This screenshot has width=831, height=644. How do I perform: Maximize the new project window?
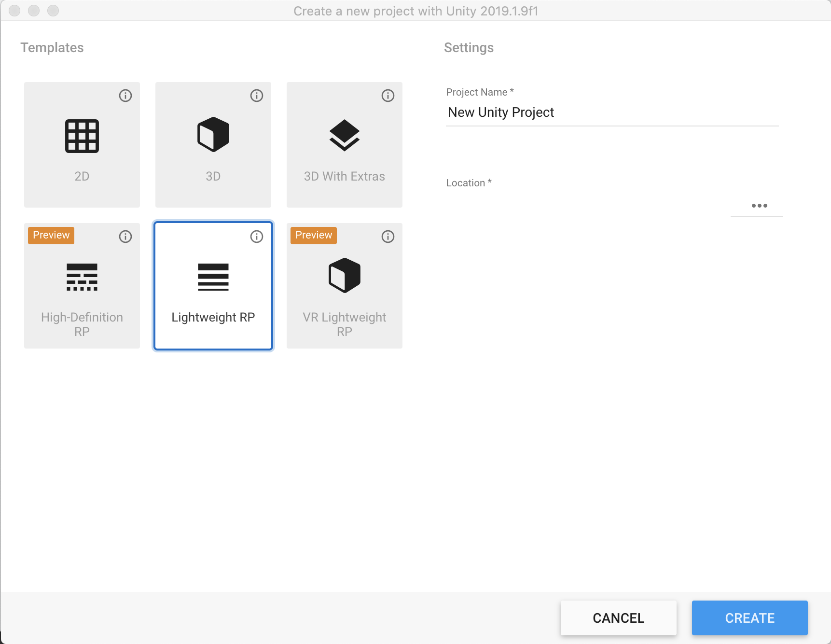pyautogui.click(x=53, y=11)
